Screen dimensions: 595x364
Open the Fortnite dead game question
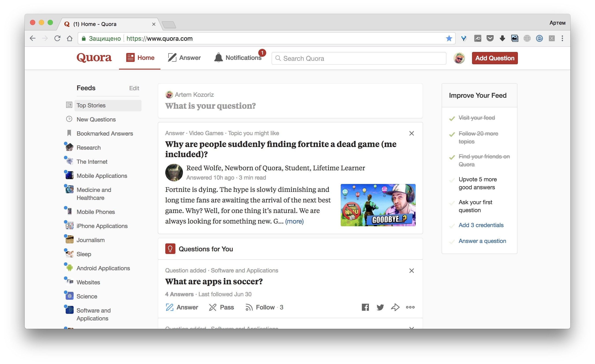pos(281,149)
